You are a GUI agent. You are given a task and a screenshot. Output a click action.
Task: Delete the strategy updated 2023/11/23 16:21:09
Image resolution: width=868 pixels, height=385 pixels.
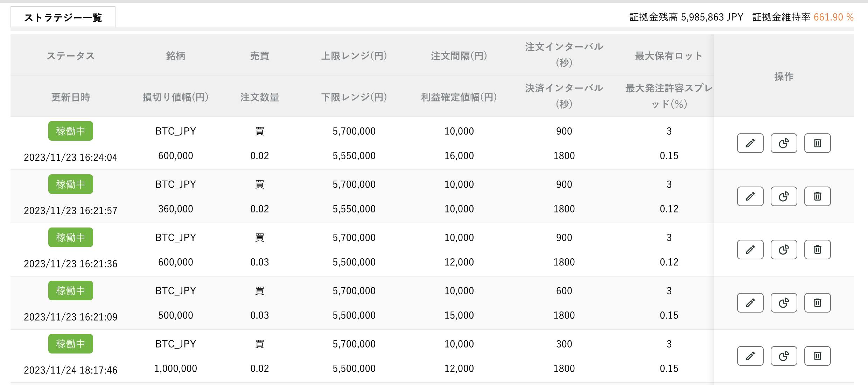click(x=817, y=302)
